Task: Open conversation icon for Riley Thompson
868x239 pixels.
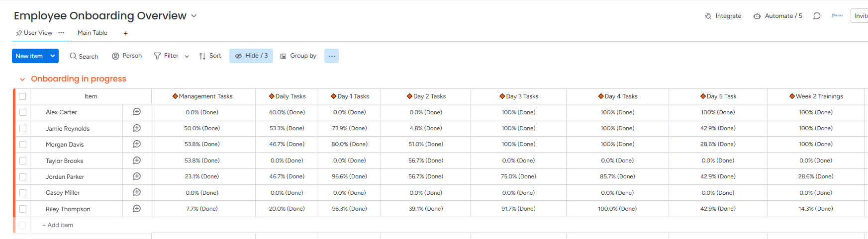Action: coord(137,209)
